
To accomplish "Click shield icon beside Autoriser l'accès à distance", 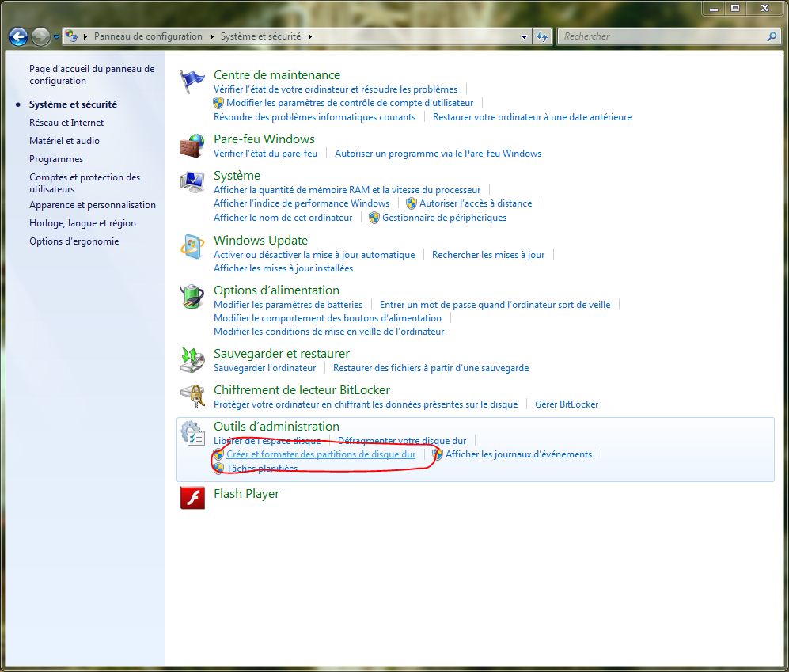I will click(x=411, y=203).
